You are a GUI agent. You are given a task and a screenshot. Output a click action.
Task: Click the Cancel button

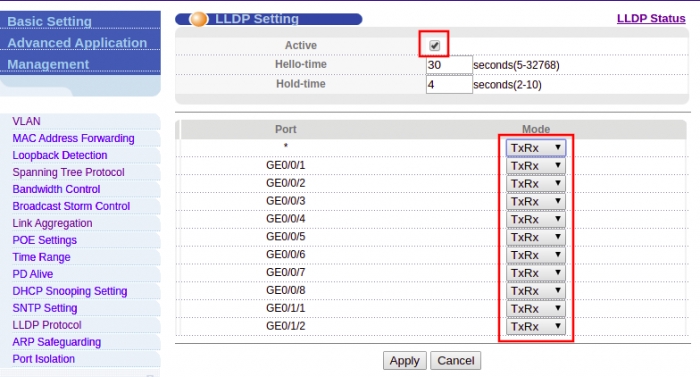click(x=455, y=360)
